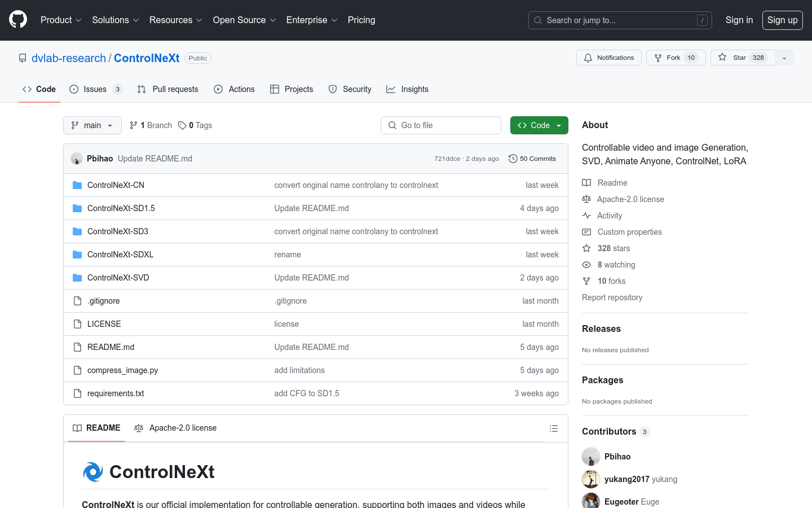View 1 Branch list

coord(151,125)
